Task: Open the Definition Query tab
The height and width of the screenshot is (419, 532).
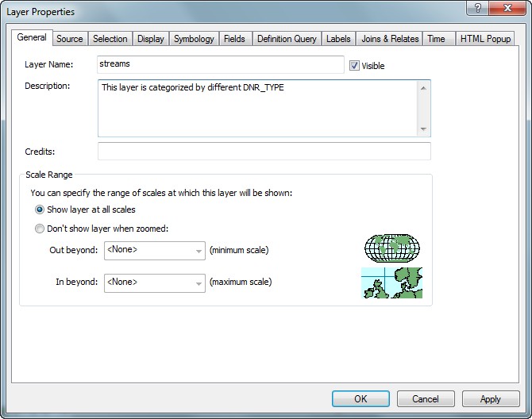Action: tap(287, 39)
